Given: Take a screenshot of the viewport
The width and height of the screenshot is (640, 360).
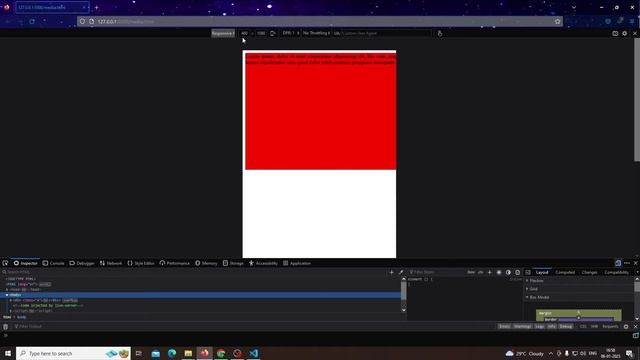Looking at the screenshot, I should pos(615,33).
